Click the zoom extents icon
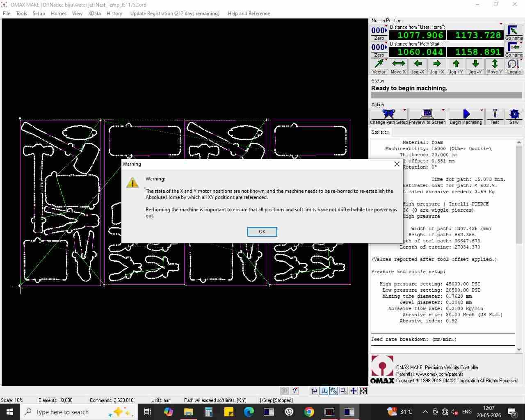 tap(363, 391)
